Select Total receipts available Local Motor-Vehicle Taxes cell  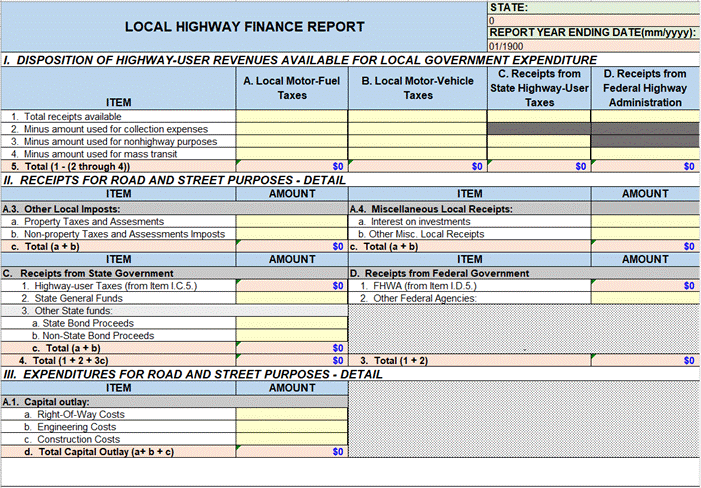pos(418,116)
